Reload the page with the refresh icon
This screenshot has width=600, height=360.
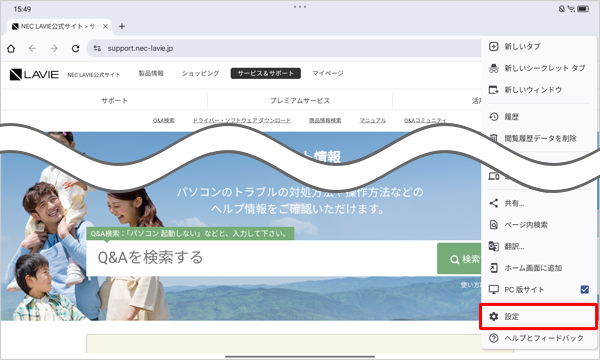tap(75, 49)
